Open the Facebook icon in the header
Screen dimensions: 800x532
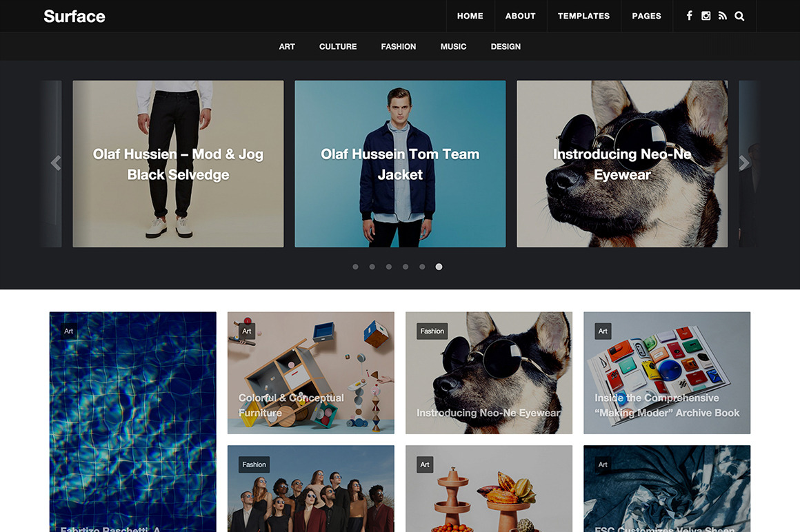coord(689,15)
